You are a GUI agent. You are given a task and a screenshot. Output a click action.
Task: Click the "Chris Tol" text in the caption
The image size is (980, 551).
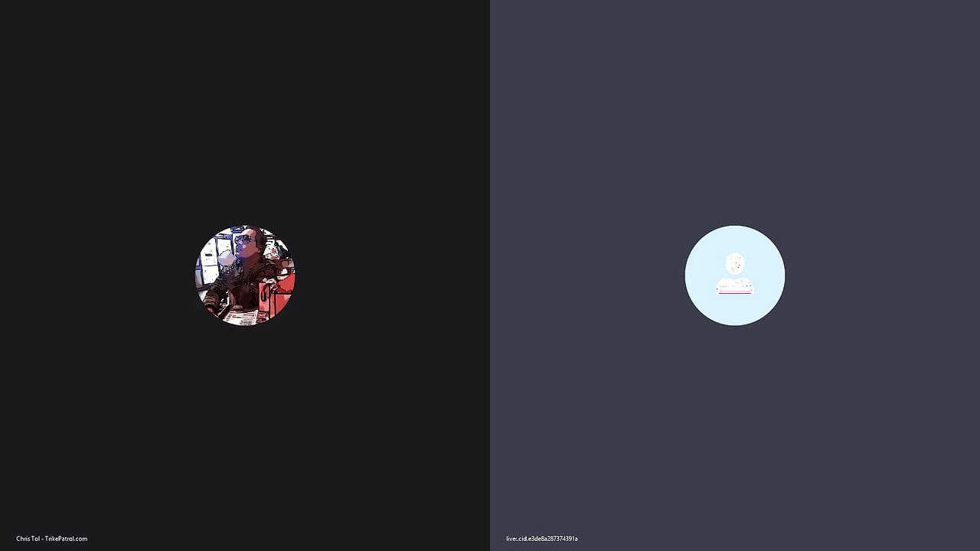(28, 539)
